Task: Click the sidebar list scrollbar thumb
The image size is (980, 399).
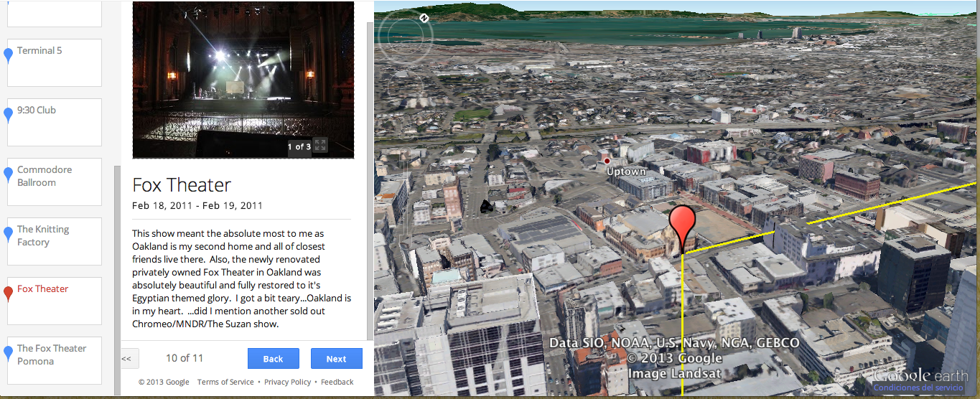Action: 117,280
